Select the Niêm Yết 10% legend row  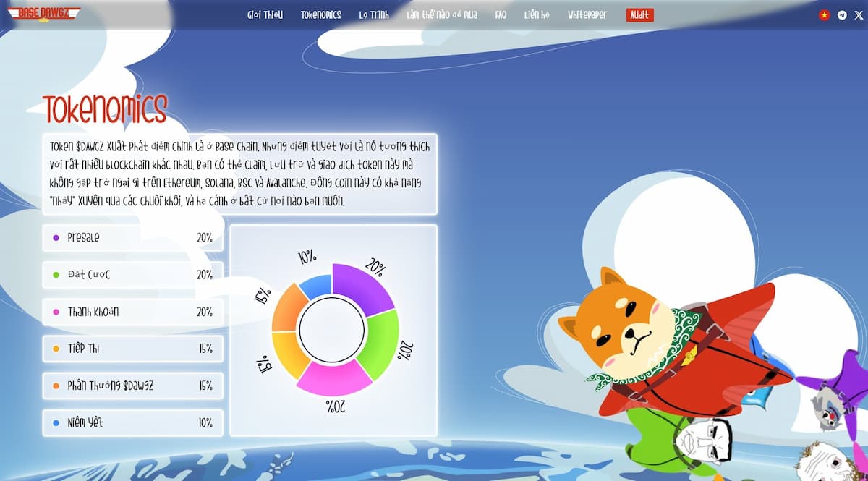[x=133, y=422]
